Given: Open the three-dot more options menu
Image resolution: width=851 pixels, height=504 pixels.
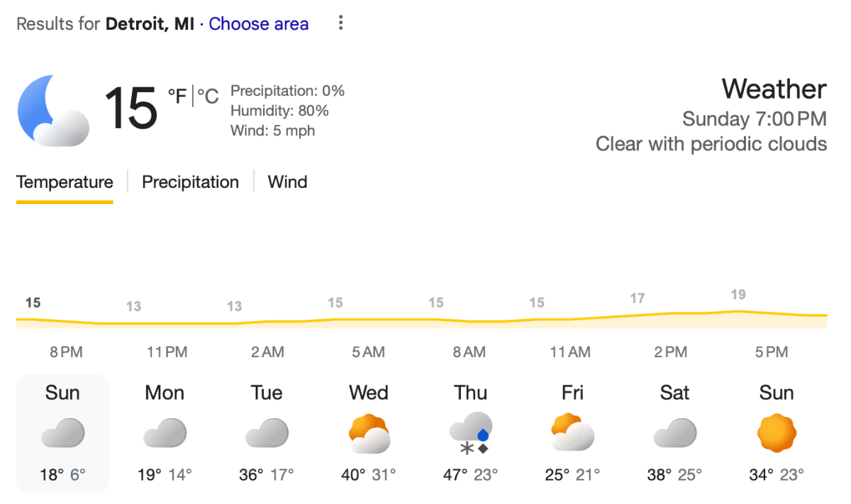Looking at the screenshot, I should point(340,23).
